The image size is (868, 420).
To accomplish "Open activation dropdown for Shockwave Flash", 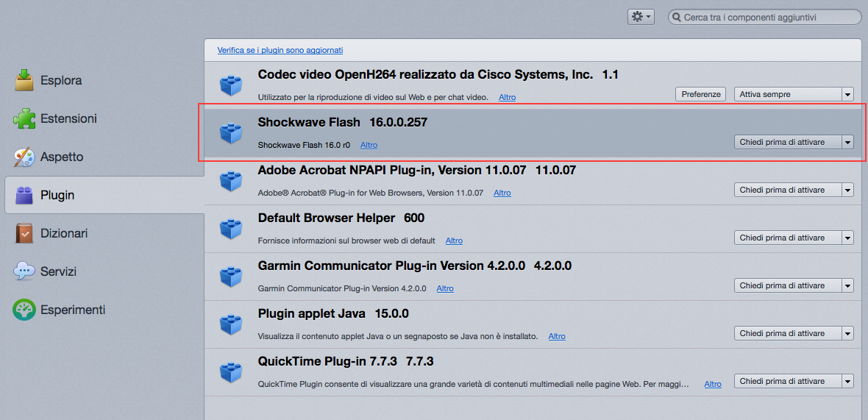I will (x=794, y=142).
